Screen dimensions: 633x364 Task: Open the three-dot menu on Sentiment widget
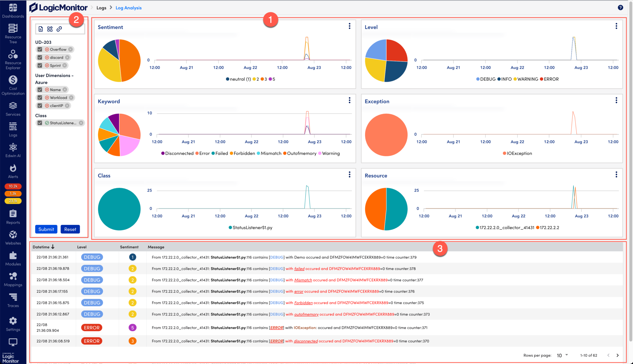(x=349, y=26)
